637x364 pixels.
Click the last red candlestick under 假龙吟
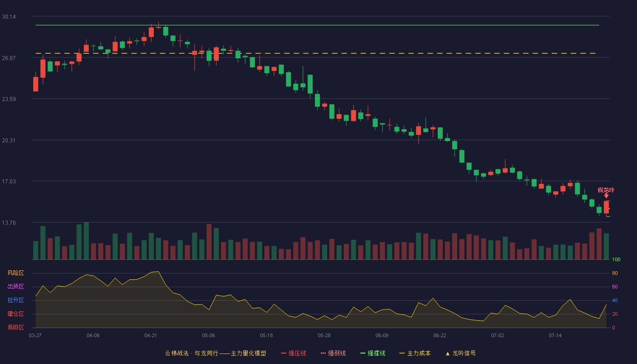click(606, 207)
